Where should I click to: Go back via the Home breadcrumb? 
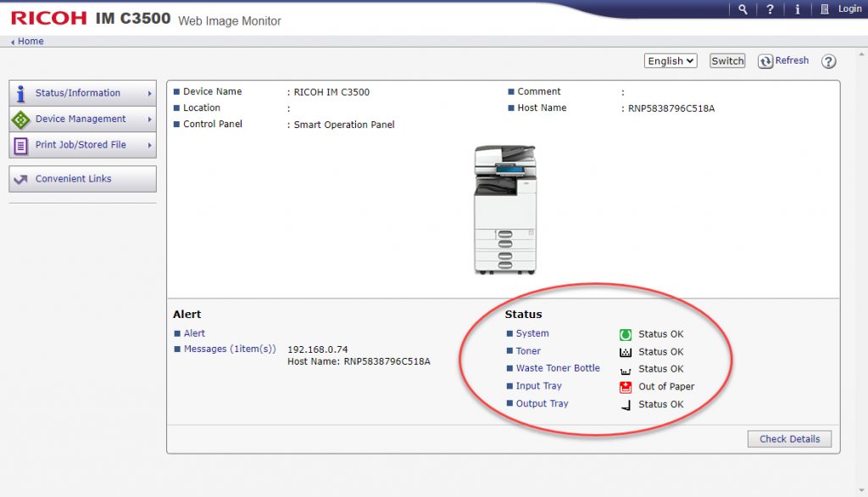coord(31,41)
